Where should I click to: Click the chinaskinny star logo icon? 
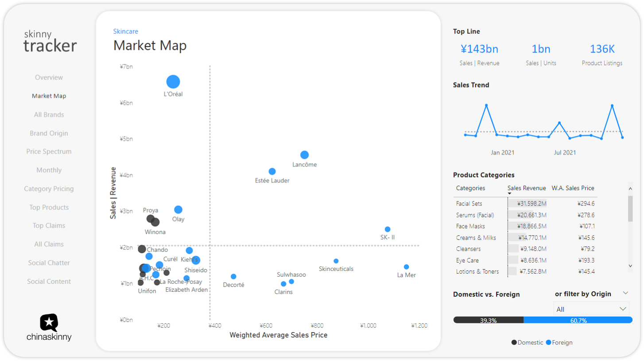pyautogui.click(x=49, y=322)
